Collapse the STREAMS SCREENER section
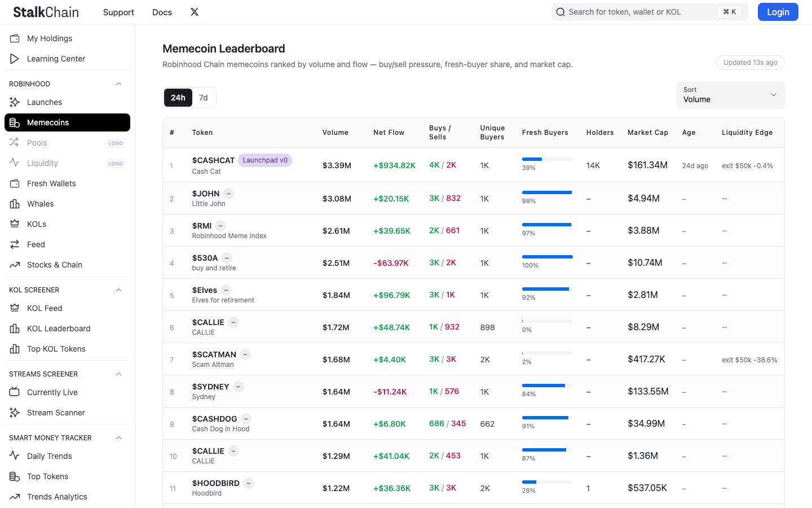The width and height of the screenshot is (812, 508). click(x=118, y=374)
